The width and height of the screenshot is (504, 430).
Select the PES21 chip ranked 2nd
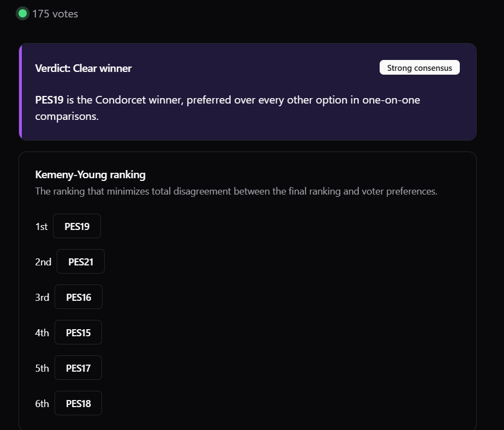[81, 262]
